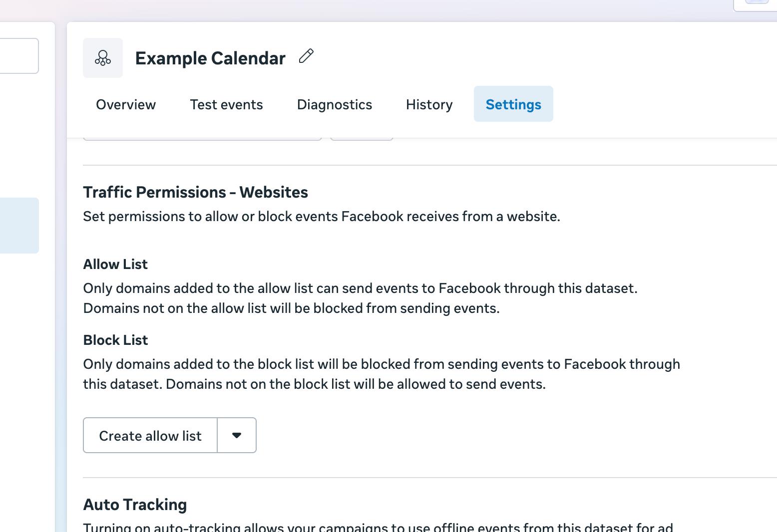Click the 'Set permissions to allow or block' description

(321, 217)
